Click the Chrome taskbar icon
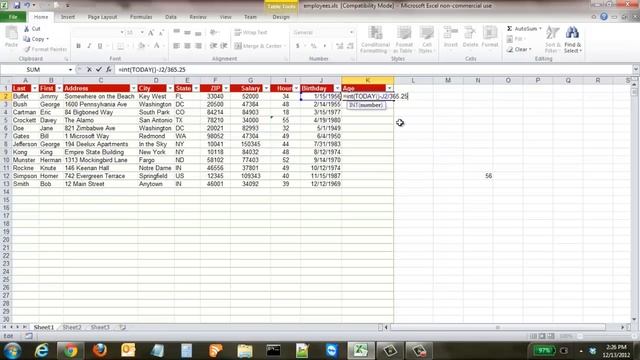 click(70, 351)
